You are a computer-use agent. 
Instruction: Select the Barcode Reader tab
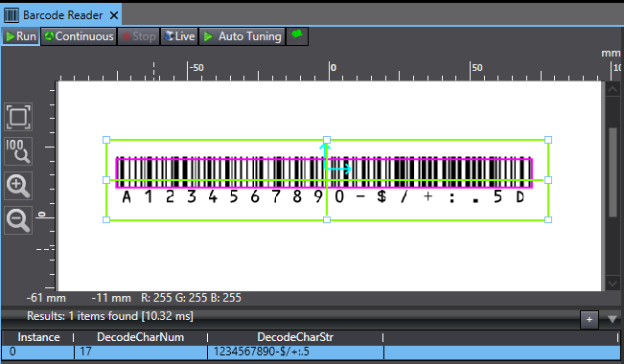(61, 15)
